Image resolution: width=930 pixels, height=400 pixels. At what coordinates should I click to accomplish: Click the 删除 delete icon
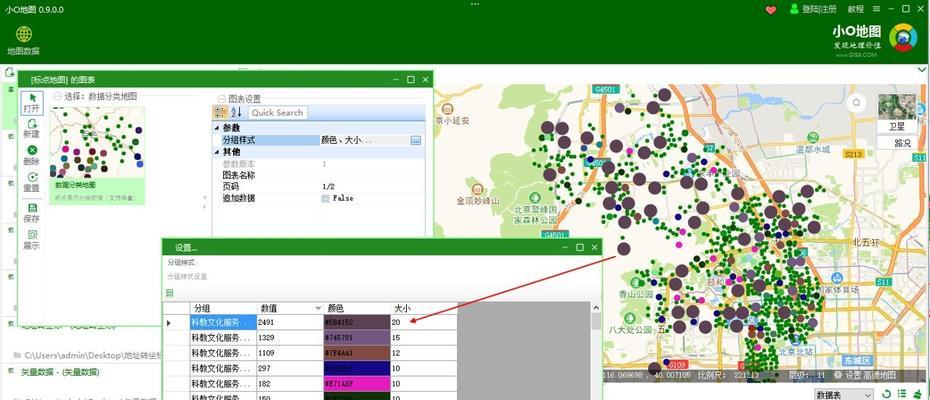point(31,155)
